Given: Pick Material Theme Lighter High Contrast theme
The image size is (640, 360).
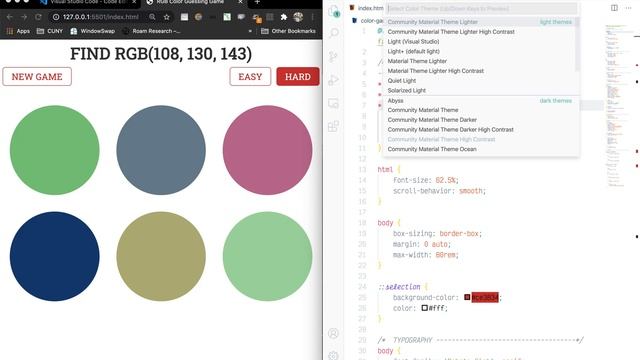Looking at the screenshot, I should [480, 71].
